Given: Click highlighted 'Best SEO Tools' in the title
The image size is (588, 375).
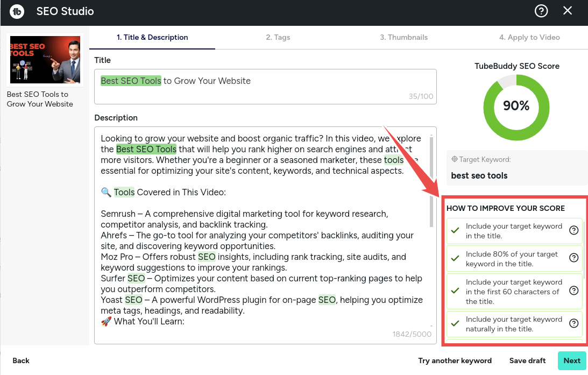Looking at the screenshot, I should [131, 81].
